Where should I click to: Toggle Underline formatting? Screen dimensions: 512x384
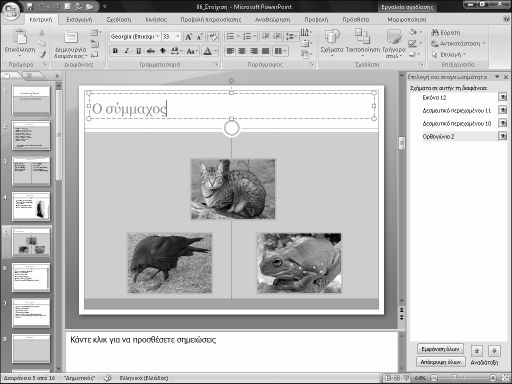pos(138,51)
